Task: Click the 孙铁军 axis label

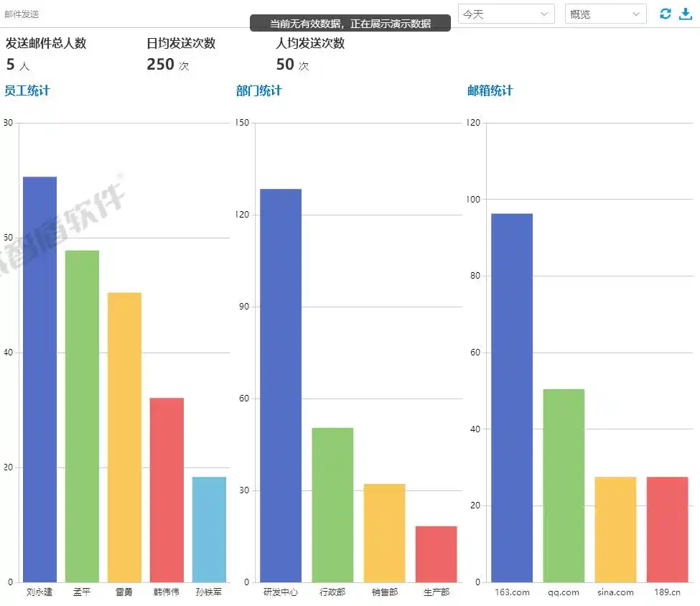Action: [x=209, y=592]
